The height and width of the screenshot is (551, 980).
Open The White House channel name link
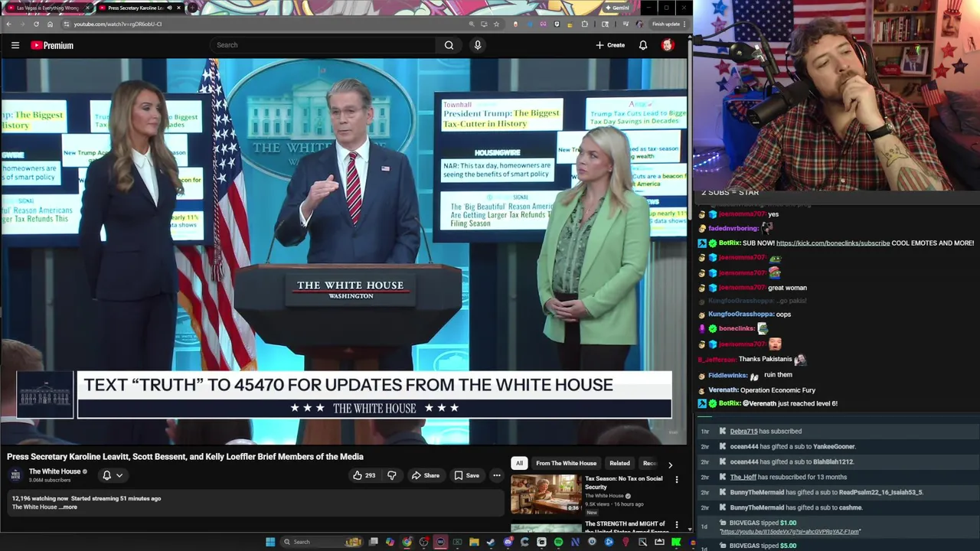point(54,471)
